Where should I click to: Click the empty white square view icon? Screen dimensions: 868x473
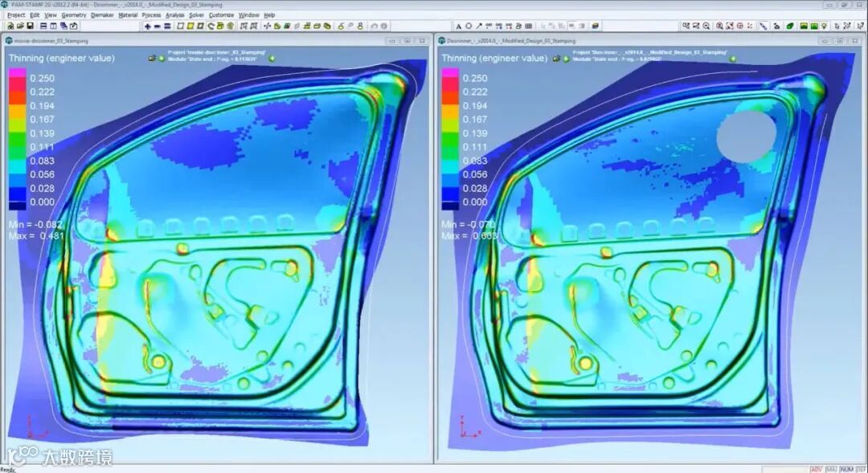(181, 26)
